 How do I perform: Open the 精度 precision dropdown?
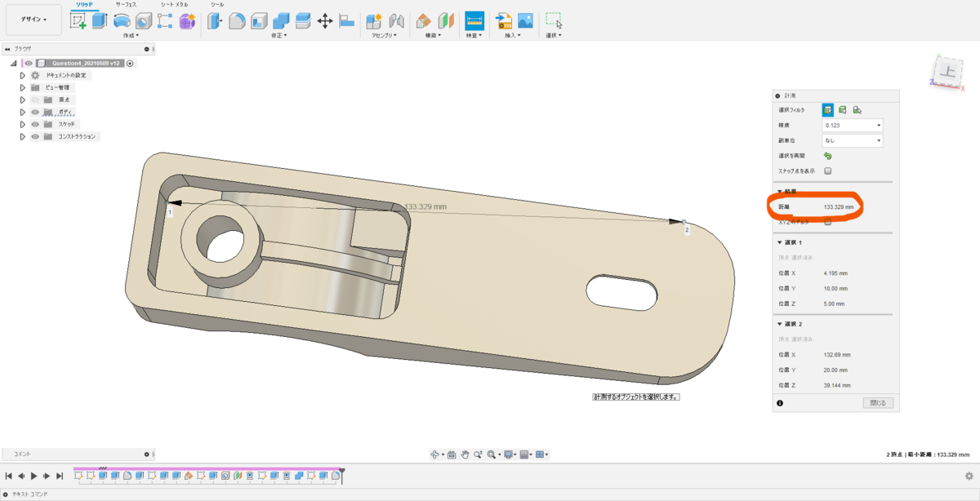point(853,125)
